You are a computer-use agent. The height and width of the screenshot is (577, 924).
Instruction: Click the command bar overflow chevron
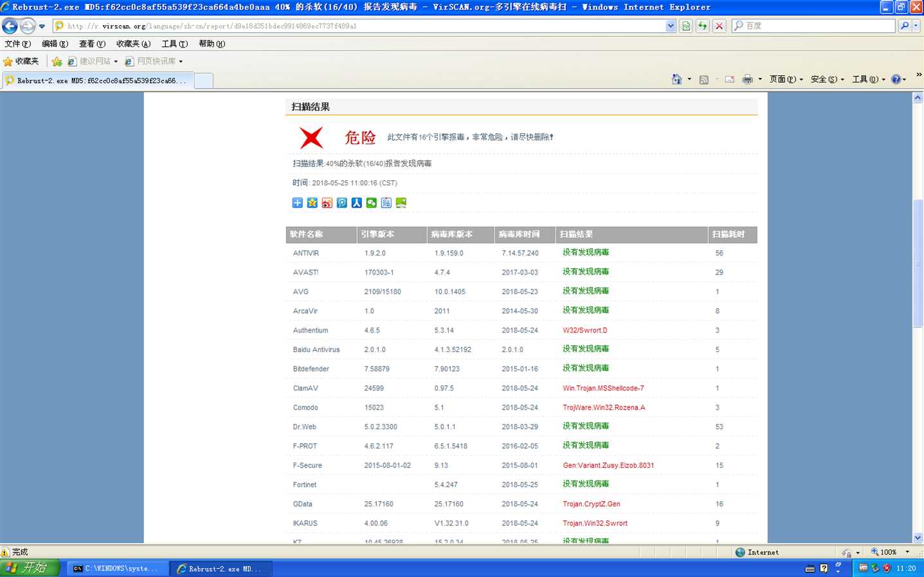point(919,75)
